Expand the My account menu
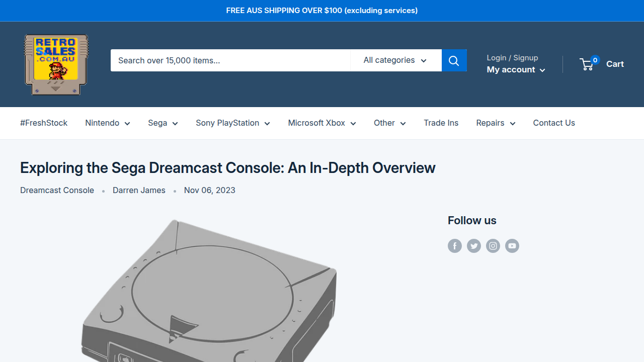Screen dimensions: 644x362 (x=516, y=70)
